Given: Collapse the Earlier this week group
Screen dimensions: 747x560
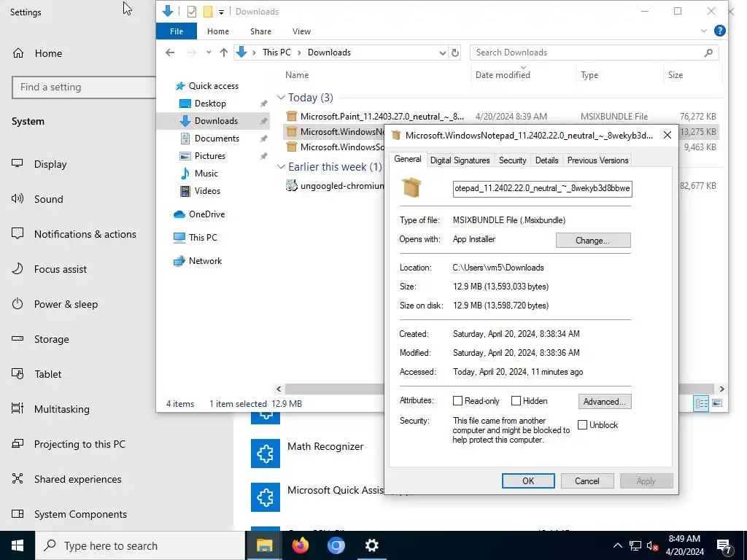Looking at the screenshot, I should 281,167.
